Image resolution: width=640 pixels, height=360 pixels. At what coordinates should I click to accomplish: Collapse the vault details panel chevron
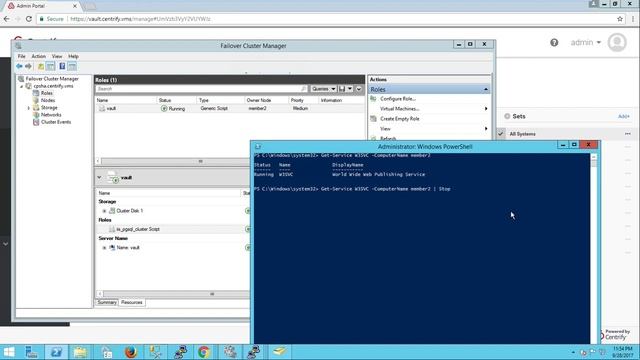[x=99, y=177]
